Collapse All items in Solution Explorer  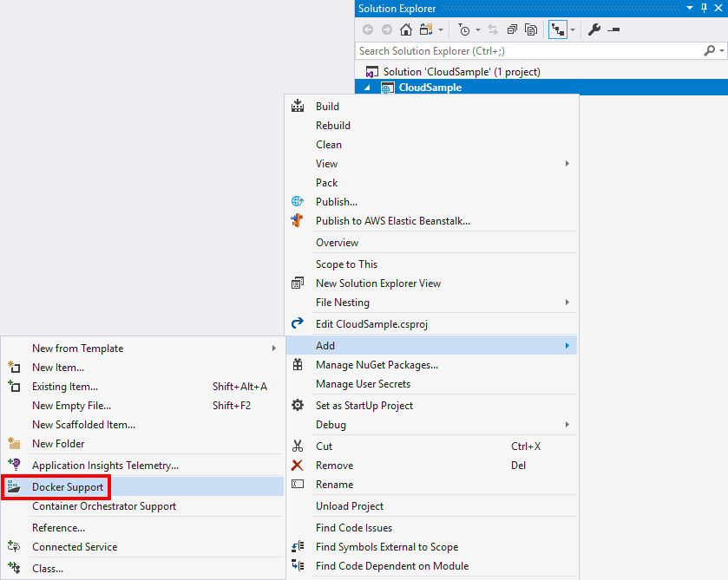click(512, 29)
